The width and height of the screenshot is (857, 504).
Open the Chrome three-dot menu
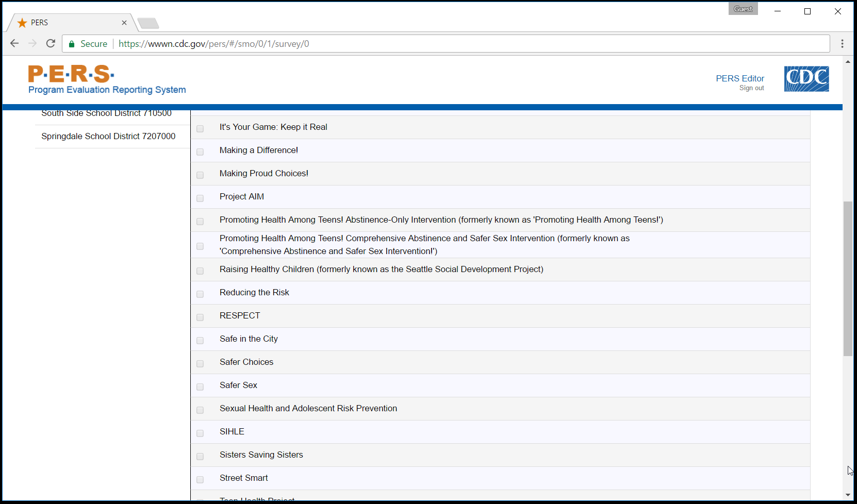point(842,44)
